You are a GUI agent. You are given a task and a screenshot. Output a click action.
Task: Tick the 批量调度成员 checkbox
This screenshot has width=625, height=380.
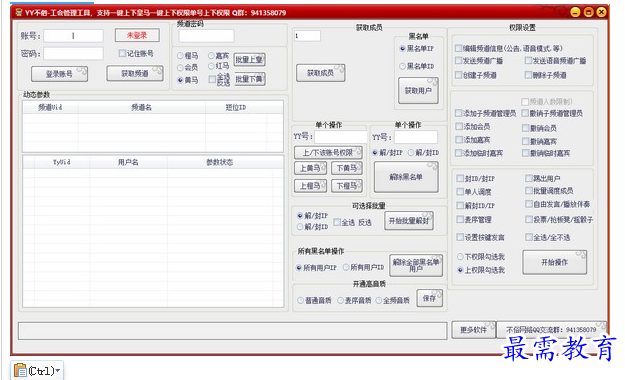coord(529,191)
